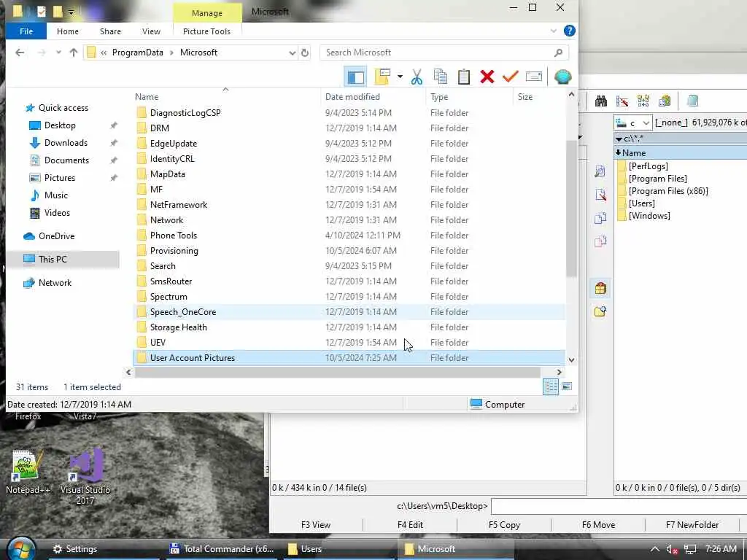Viewport: 747px width, 560px height.
Task: Click the ProgramData breadcrumb segment
Action: coord(138,52)
